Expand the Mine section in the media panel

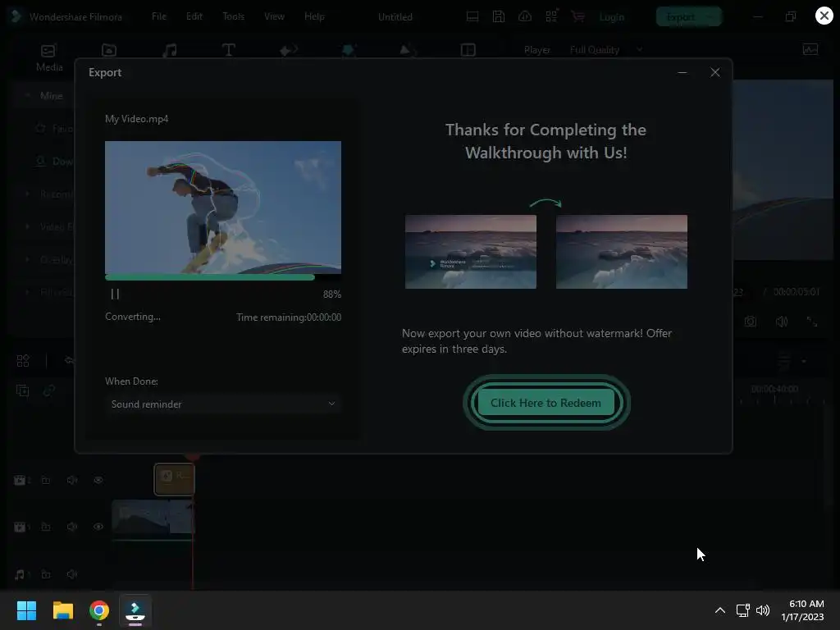point(28,95)
